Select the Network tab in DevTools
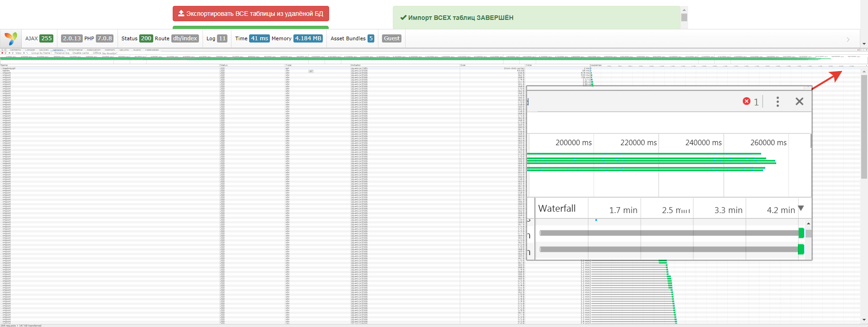Image resolution: width=868 pixels, height=327 pixels. click(x=58, y=50)
